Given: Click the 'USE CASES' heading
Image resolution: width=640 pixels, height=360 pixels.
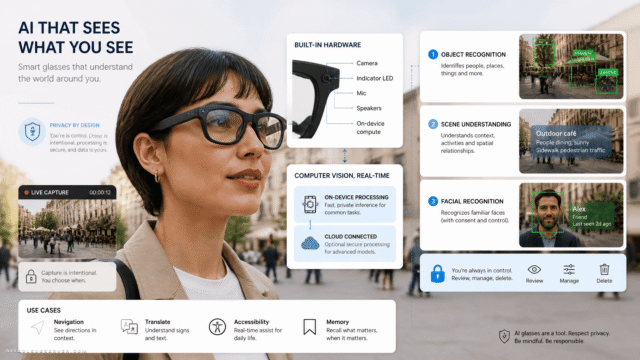Looking at the screenshot, I should 43,310.
